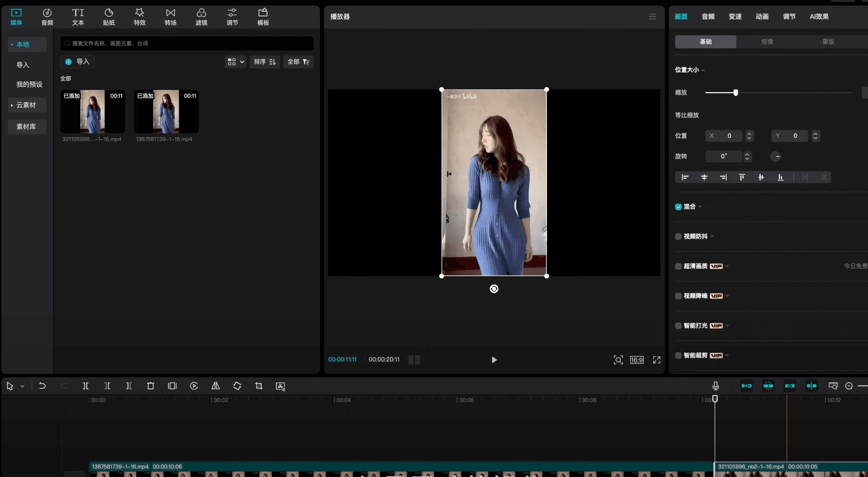The width and height of the screenshot is (868, 477).
Task: Select the 贴纸 stickers panel
Action: pos(109,17)
